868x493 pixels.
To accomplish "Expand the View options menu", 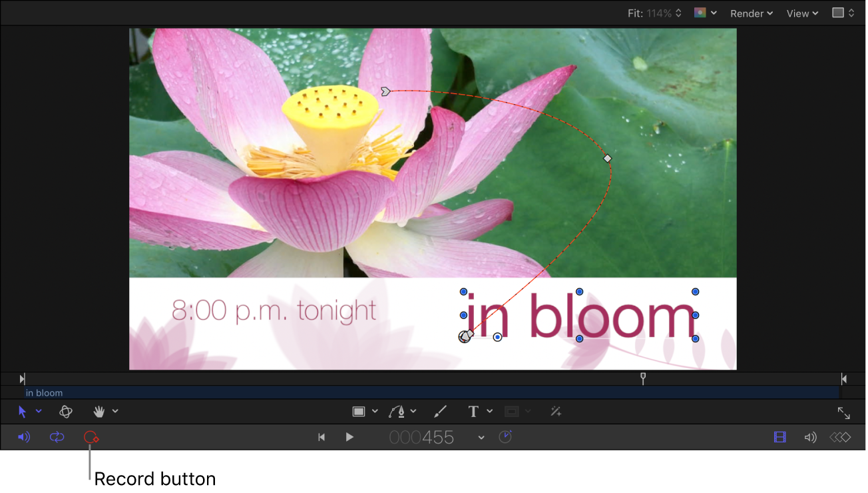I will coord(801,13).
